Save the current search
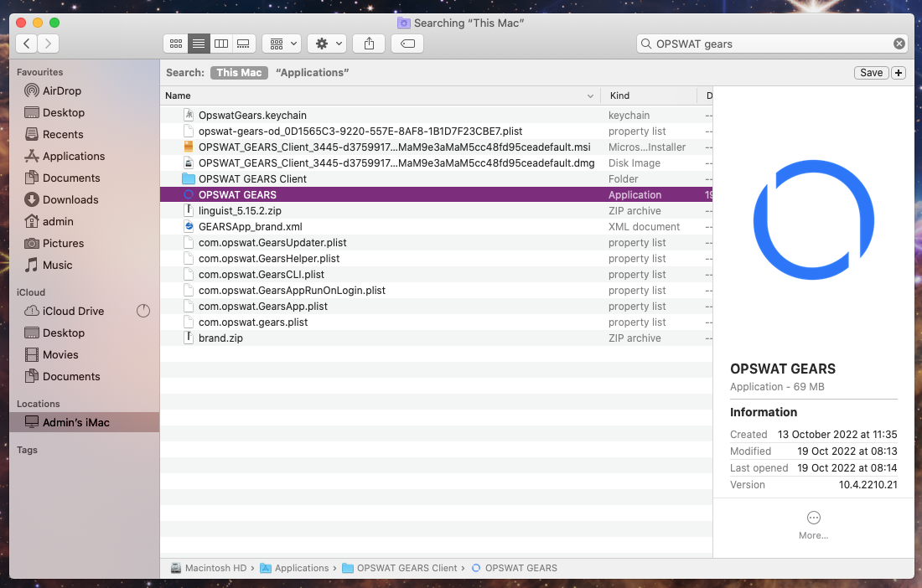Viewport: 922px width, 588px height. point(872,72)
